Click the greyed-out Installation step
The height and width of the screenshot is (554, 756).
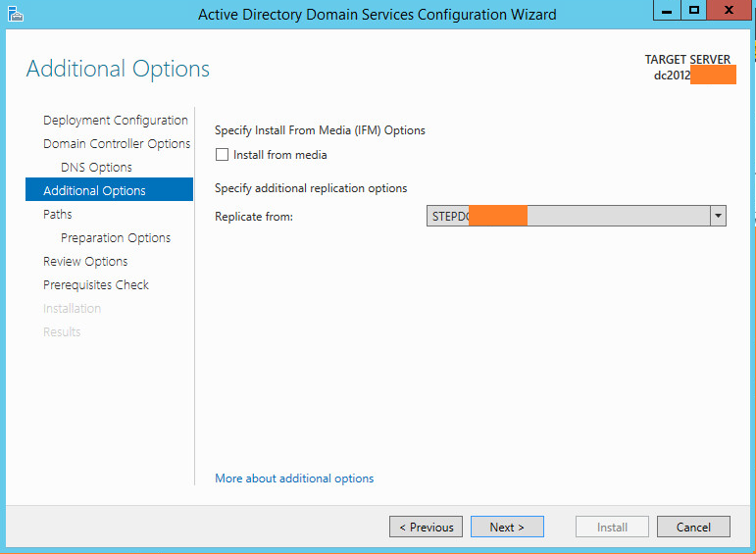[72, 309]
